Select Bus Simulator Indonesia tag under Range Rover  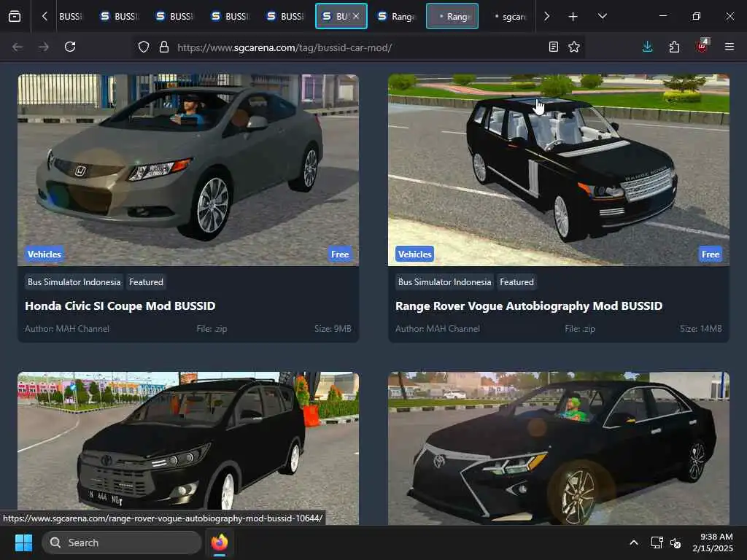(x=444, y=282)
